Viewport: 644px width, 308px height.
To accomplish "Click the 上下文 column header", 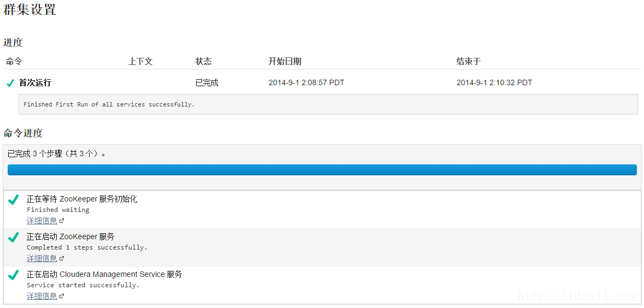I will (x=140, y=62).
